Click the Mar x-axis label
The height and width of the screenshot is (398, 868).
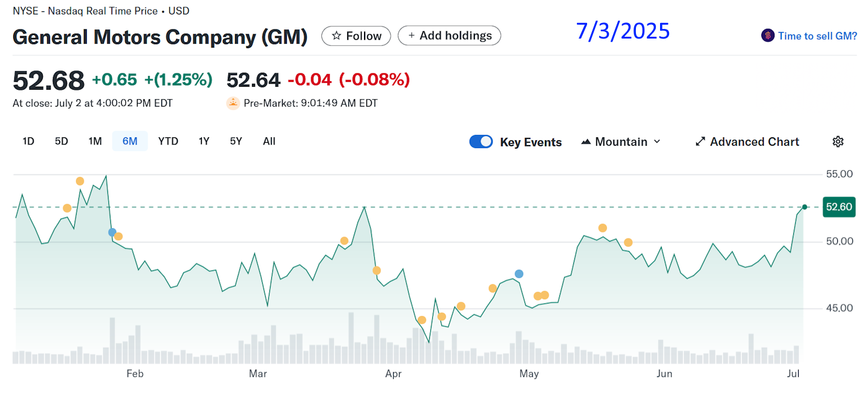coord(258,374)
